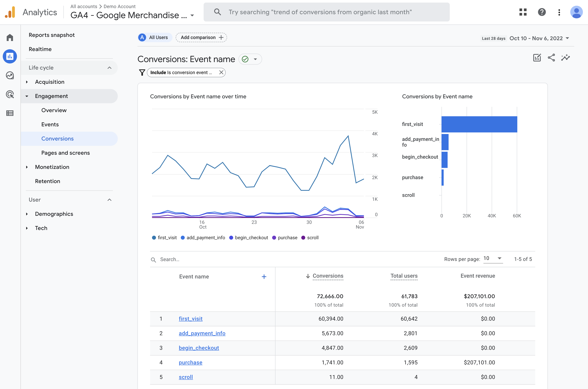
Task: Open the three-dot more options menu
Action: (x=559, y=12)
